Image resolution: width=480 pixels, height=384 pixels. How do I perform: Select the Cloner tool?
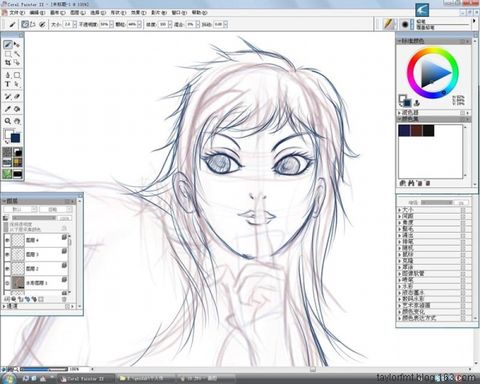8,97
